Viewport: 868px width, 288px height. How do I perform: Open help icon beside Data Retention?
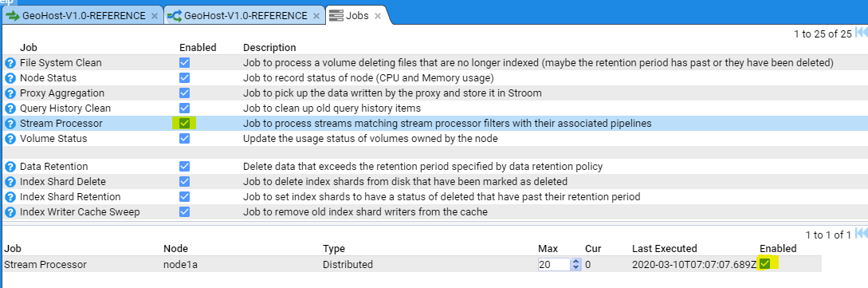click(x=10, y=167)
